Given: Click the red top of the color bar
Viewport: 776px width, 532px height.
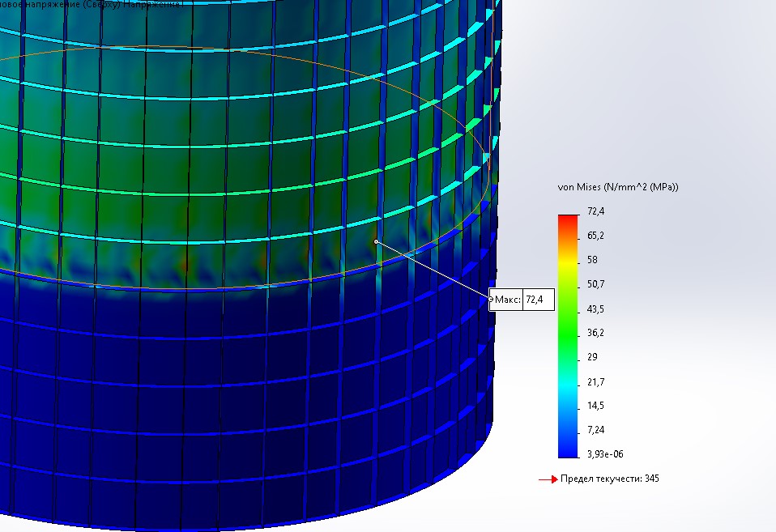Looking at the screenshot, I should (x=568, y=219).
